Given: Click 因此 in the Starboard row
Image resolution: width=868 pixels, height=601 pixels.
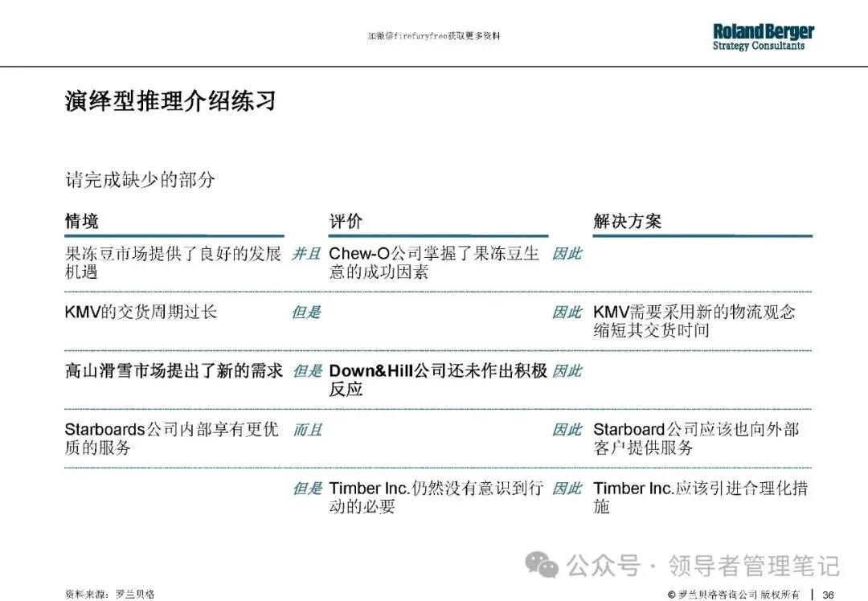Looking at the screenshot, I should click(x=567, y=429).
